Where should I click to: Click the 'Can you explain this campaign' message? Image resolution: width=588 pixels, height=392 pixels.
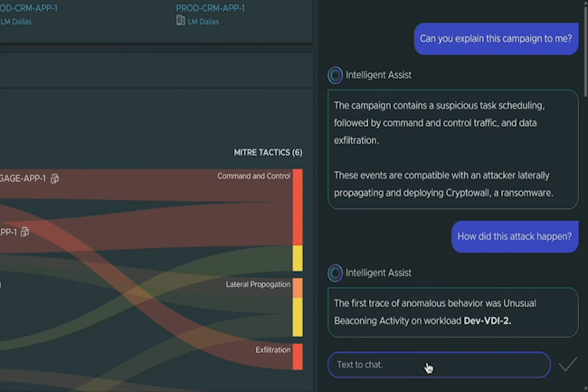pyautogui.click(x=496, y=39)
